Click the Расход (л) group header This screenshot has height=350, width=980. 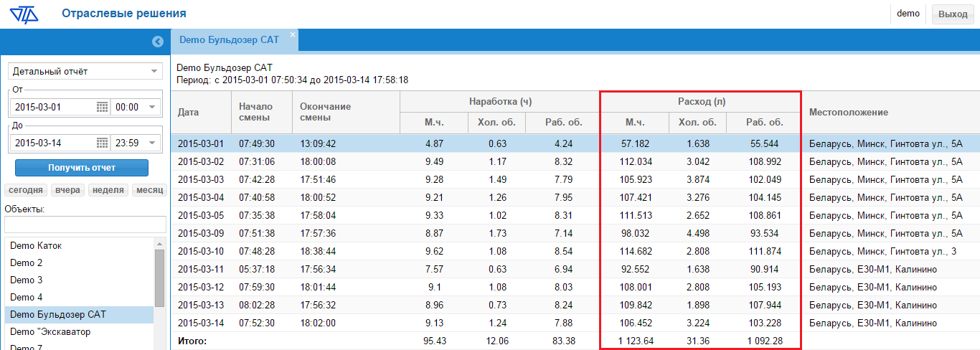click(701, 102)
